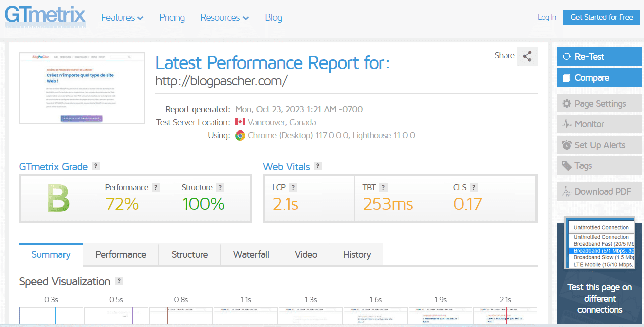
Task: Click Test this page on different connections
Action: (x=600, y=298)
